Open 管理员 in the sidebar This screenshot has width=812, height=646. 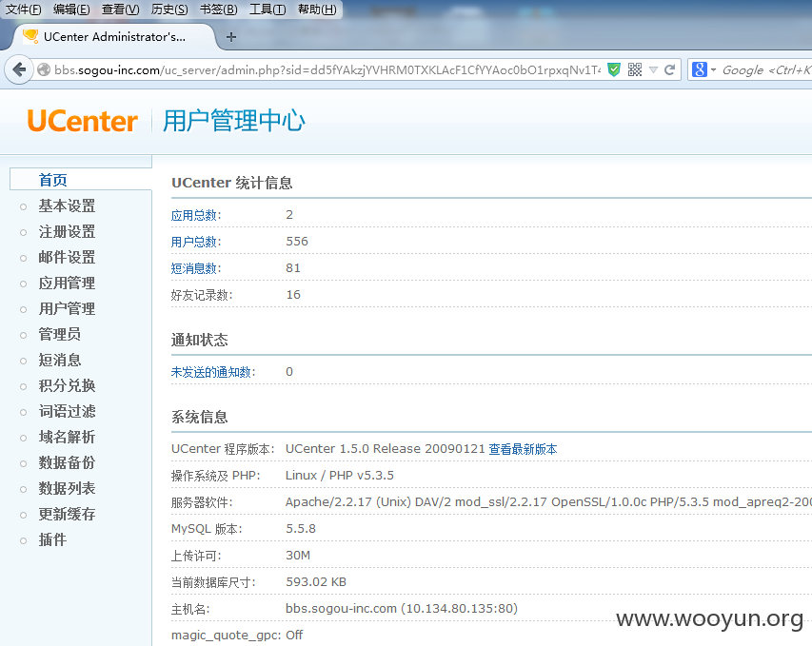pyautogui.click(x=60, y=334)
